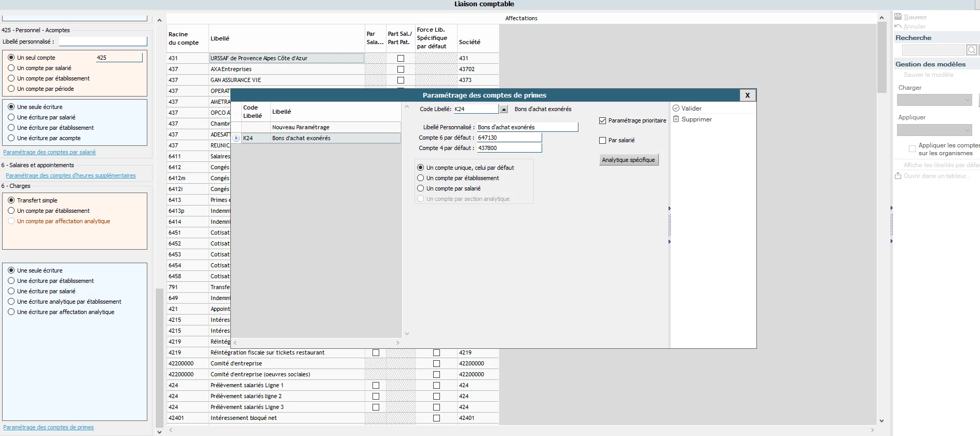
Task: Click the Force Lib. Spécifique par défaut header
Action: tap(436, 38)
